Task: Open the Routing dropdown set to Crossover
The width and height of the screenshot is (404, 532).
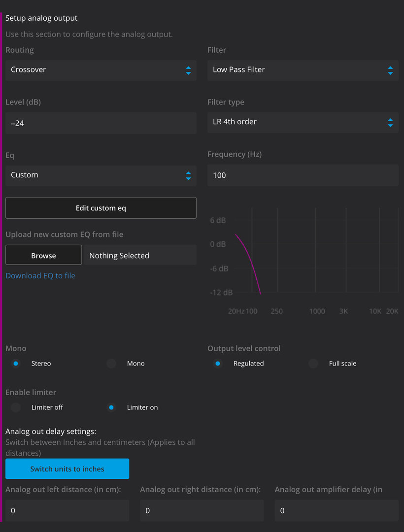Action: (x=101, y=70)
